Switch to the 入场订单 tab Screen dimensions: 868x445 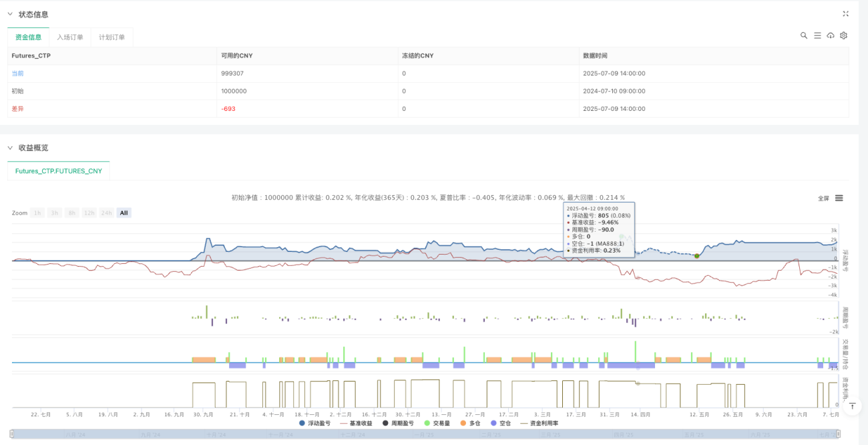point(70,37)
